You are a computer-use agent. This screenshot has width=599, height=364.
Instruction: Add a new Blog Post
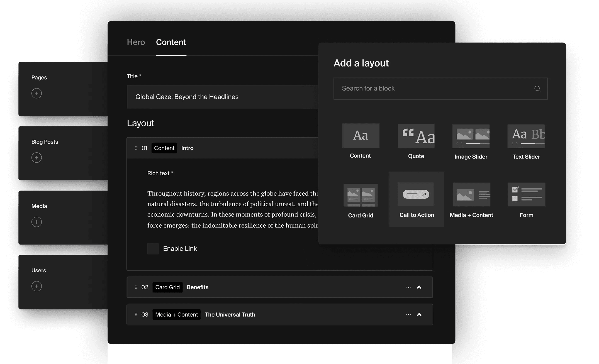37,158
